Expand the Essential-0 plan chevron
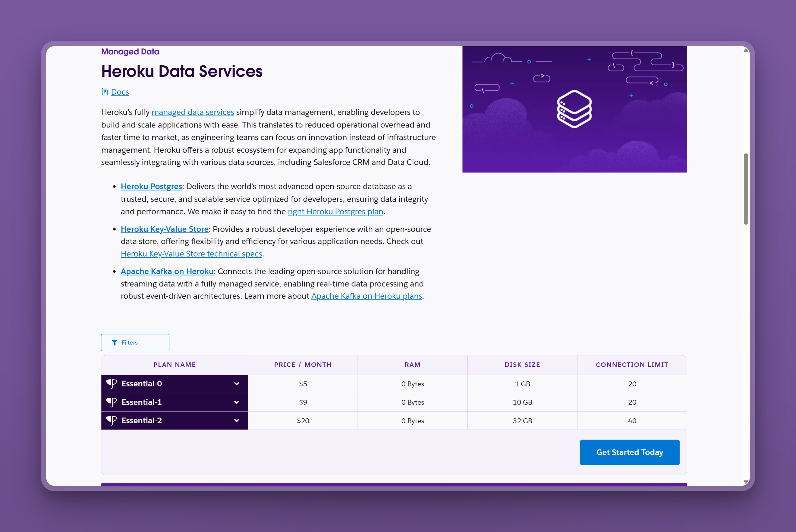Viewport: 796px width, 532px height. click(237, 384)
